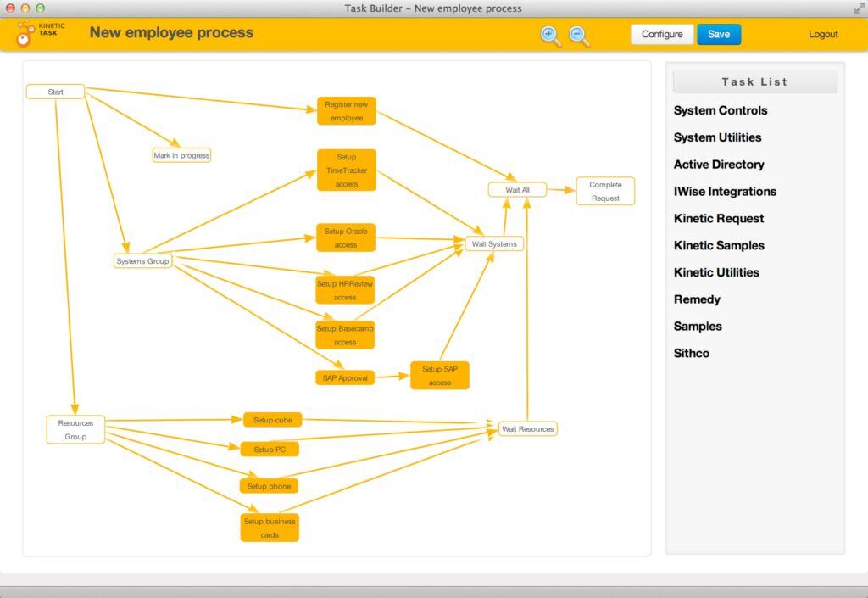This screenshot has height=598, width=868.
Task: Toggle fullscreen using the window's top-right arrows
Action: point(859,8)
